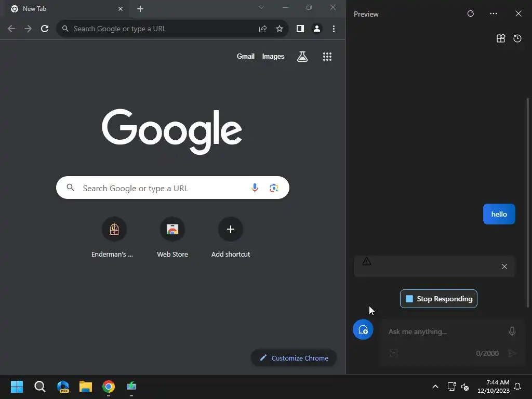Expand Chrome's tab search chevron

261,7
